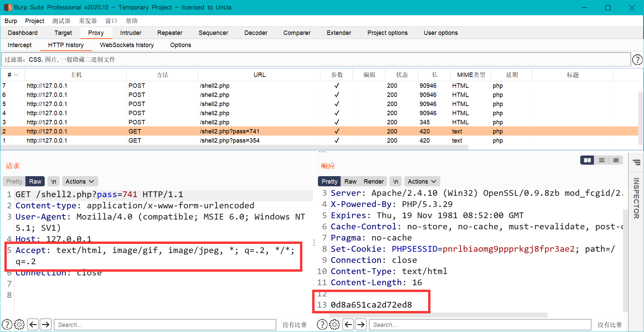This screenshot has width=644, height=332.
Task: Go to previous search match in response
Action: [x=348, y=325]
